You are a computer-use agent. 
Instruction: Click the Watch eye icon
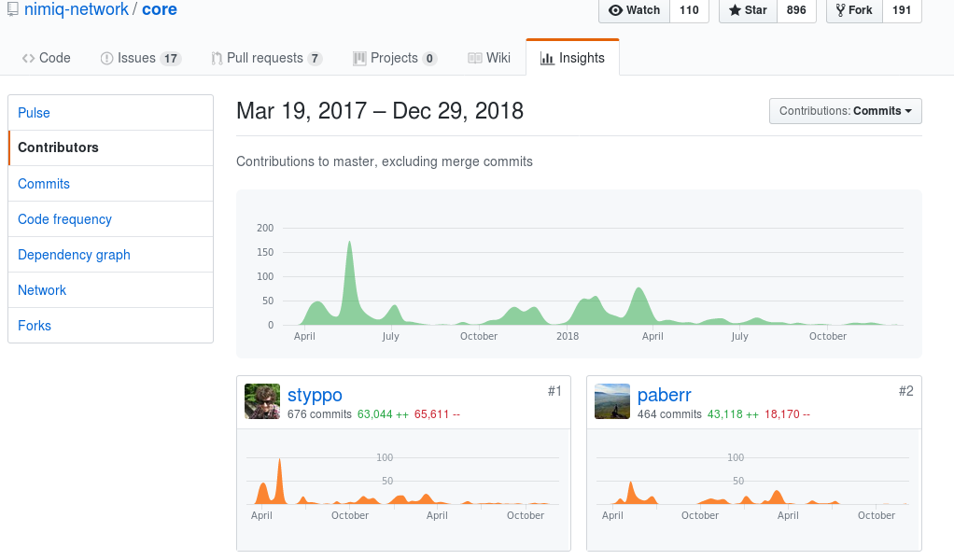(616, 10)
